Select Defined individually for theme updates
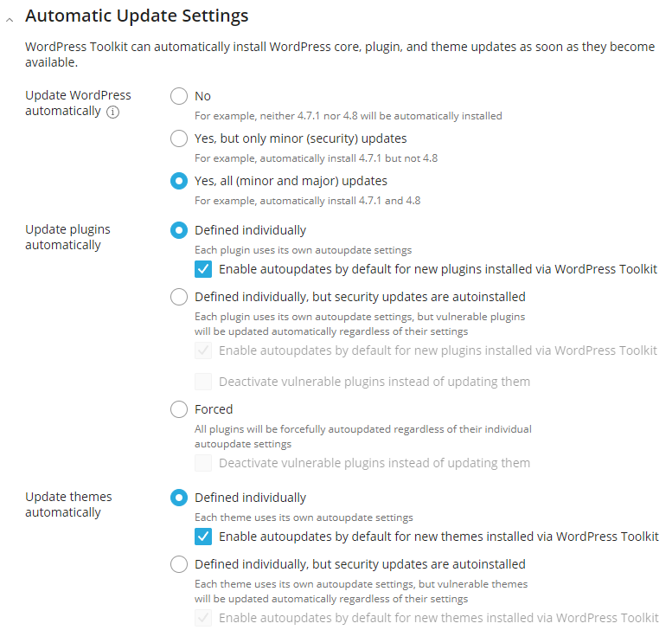 179,498
